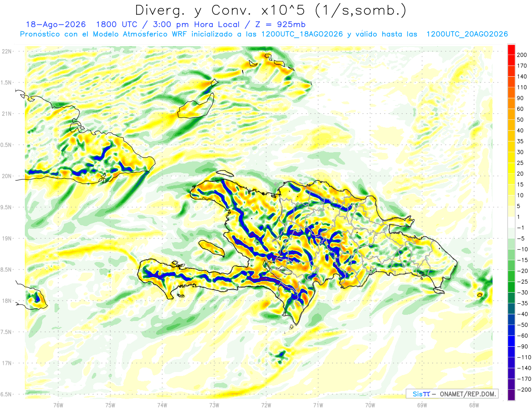The height and width of the screenshot is (411, 532).
Task: Click the '18N' latitude label
Action: [7, 301]
